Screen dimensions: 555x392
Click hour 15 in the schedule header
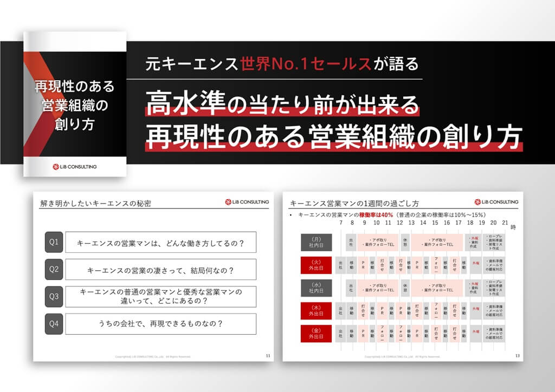click(x=435, y=223)
